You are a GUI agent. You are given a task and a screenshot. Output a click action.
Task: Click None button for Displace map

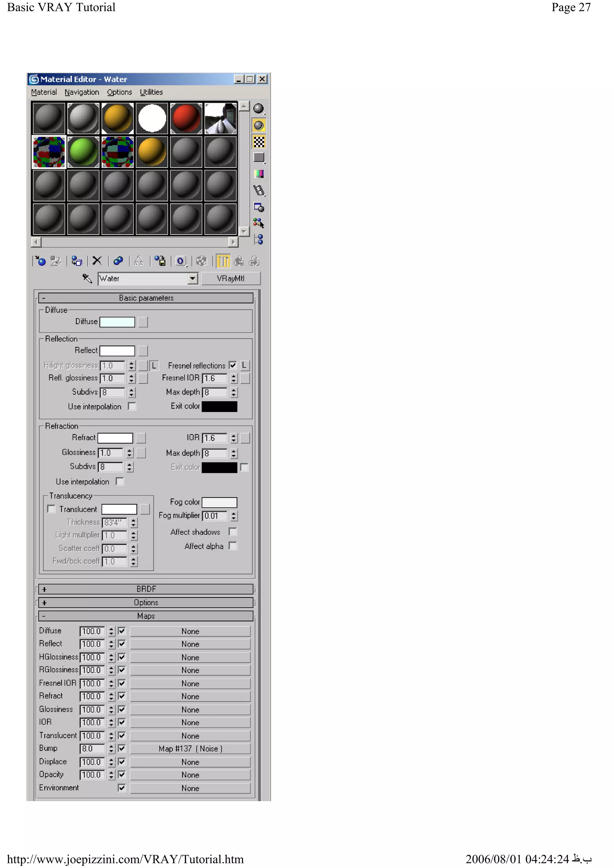coord(190,763)
